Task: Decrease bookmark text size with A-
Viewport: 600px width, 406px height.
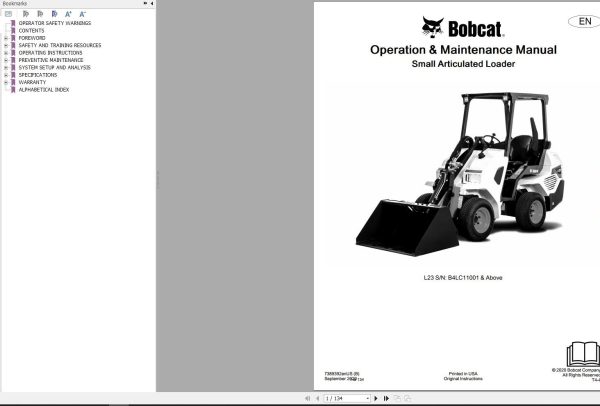Action: coord(82,14)
